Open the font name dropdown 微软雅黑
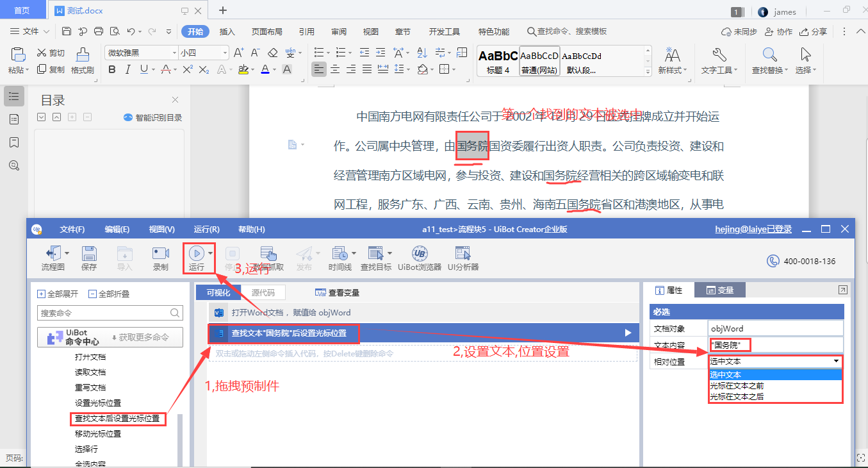Screen dimensions: 868x468 coord(174,53)
